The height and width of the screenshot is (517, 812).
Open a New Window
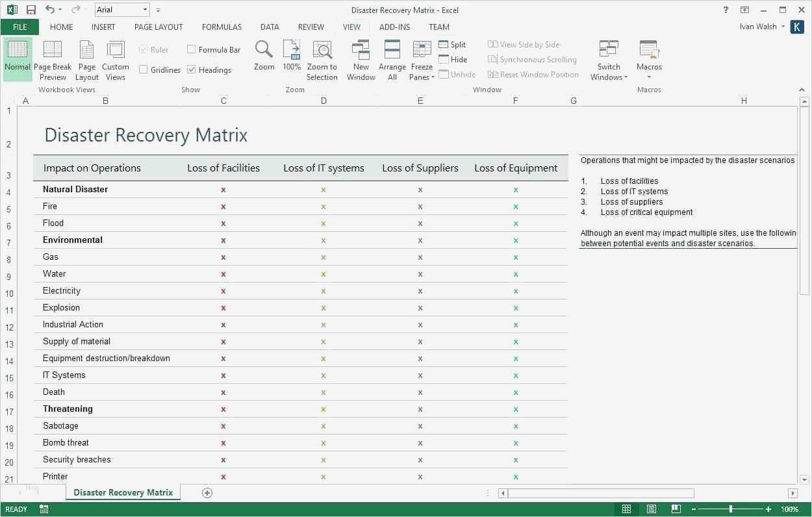point(361,50)
